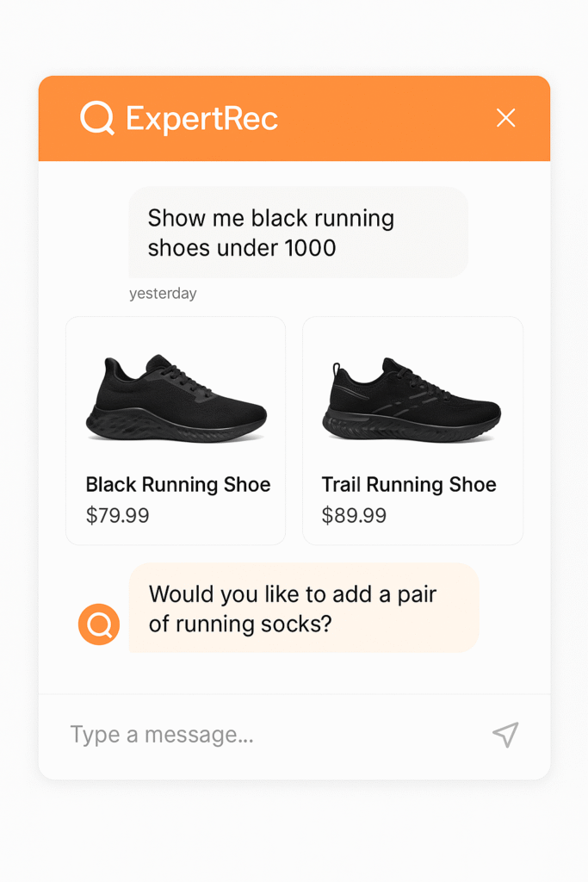Click the ExpertRec magnifier logo icon
The image size is (588, 882).
point(97,118)
